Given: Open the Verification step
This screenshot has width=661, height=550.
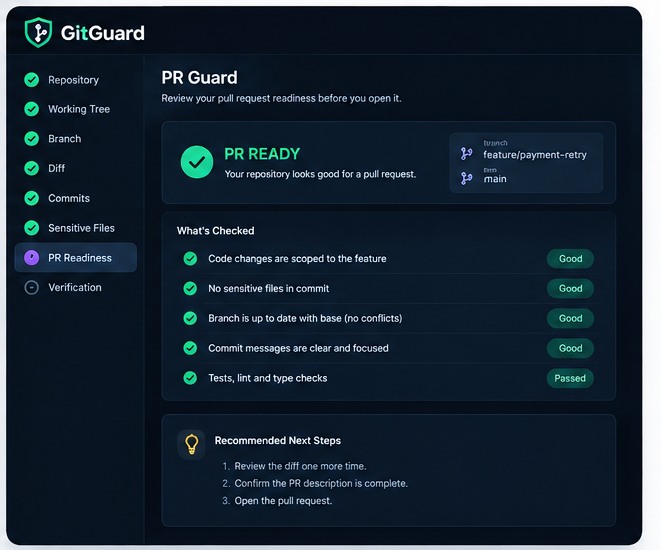Looking at the screenshot, I should [x=76, y=287].
